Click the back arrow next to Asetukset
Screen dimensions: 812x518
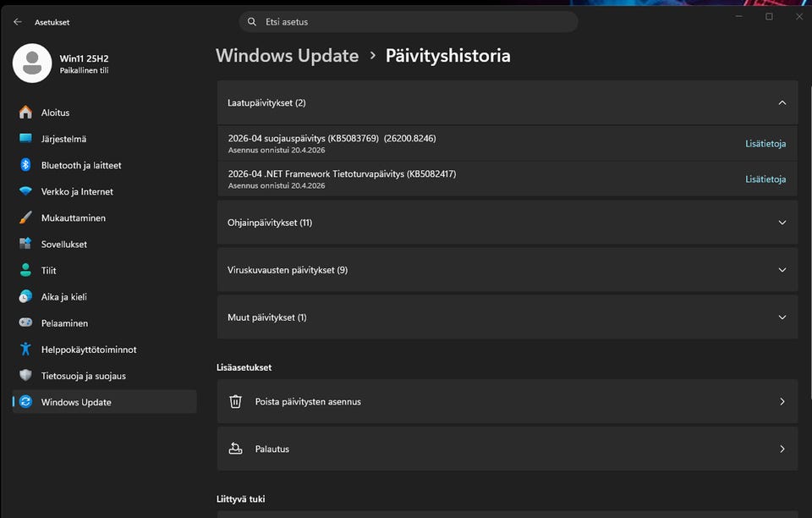(18, 22)
